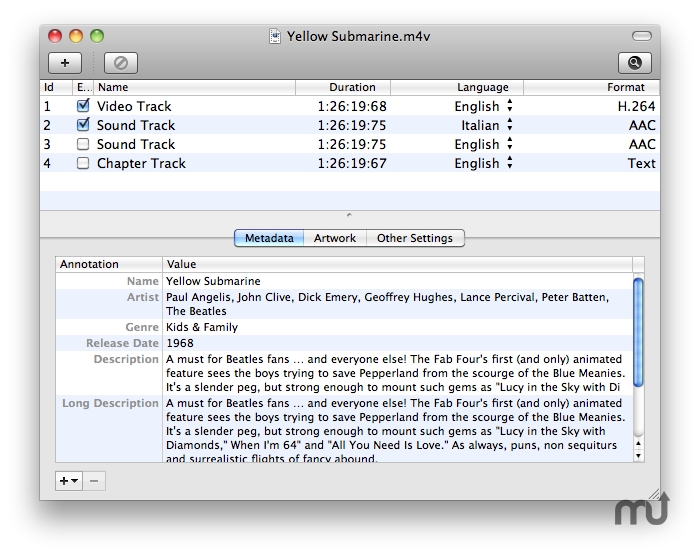This screenshot has width=700, height=555.
Task: Click the Name column header
Action: 195,87
